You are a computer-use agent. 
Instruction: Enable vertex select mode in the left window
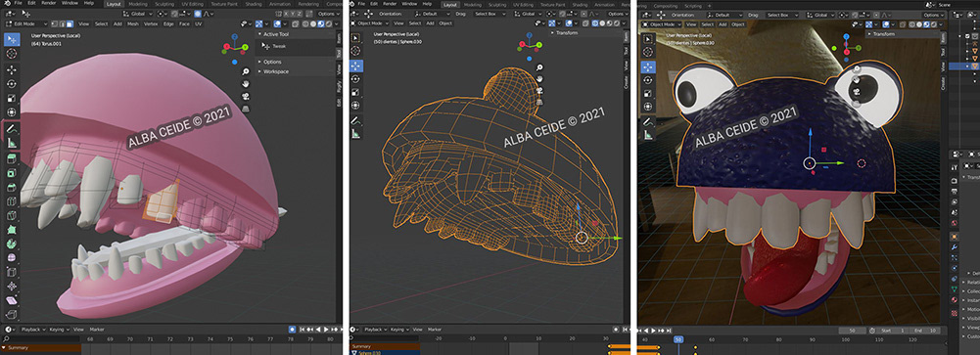point(55,23)
